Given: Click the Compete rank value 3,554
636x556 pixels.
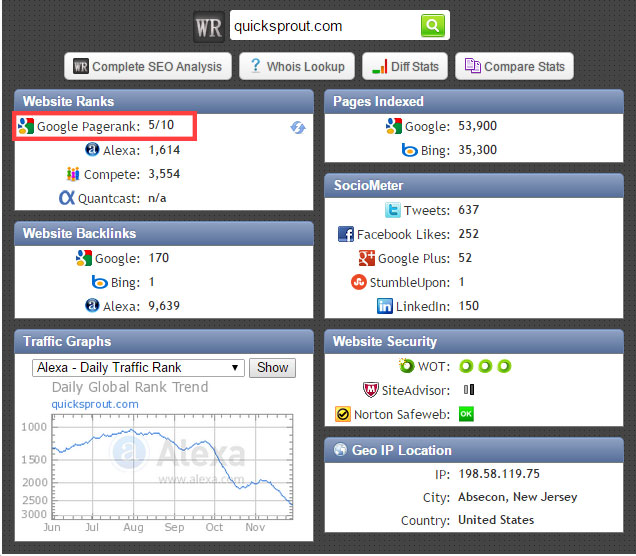Looking at the screenshot, I should point(164,174).
